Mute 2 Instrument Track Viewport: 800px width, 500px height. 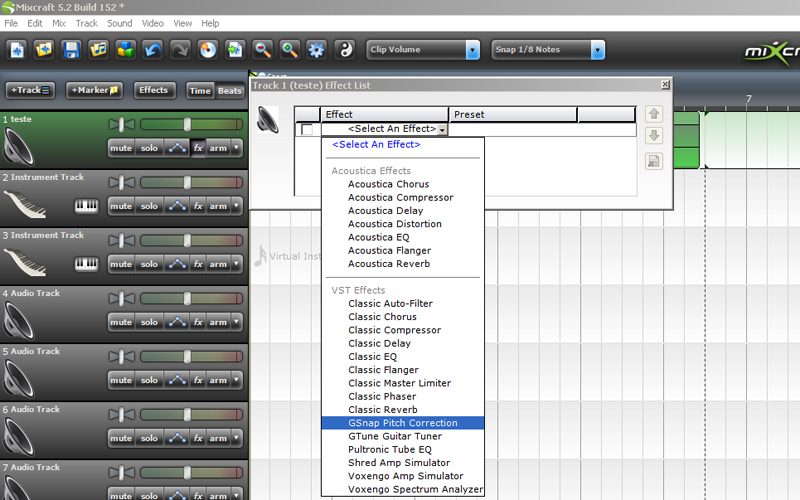pyautogui.click(x=121, y=206)
